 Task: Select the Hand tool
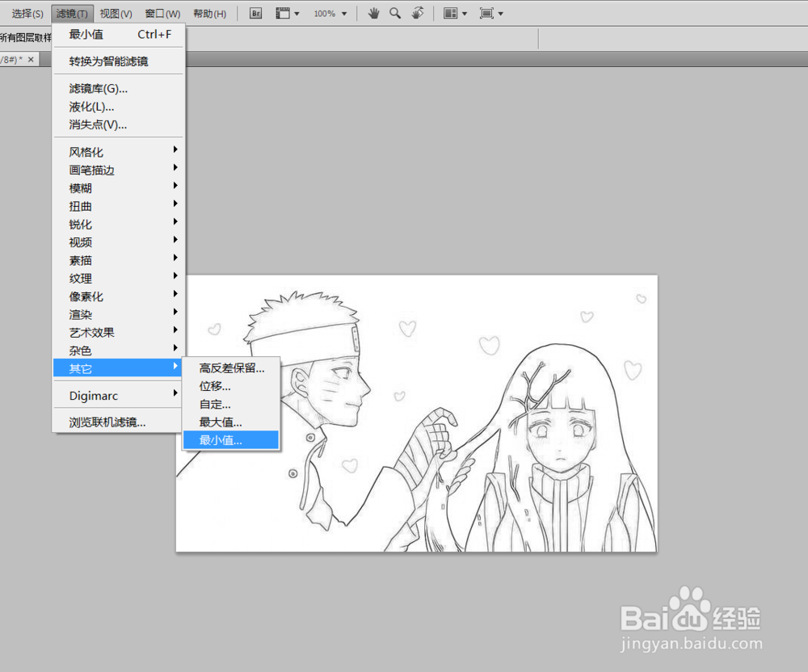point(372,13)
